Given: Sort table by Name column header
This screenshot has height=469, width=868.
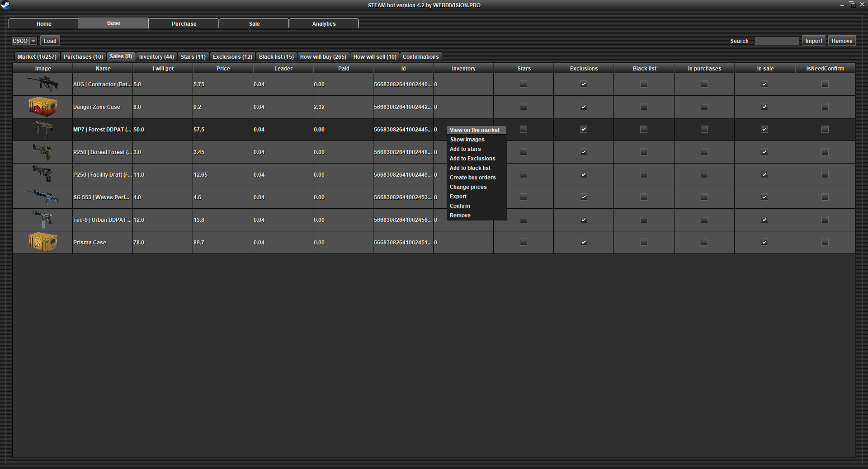Looking at the screenshot, I should coord(103,69).
